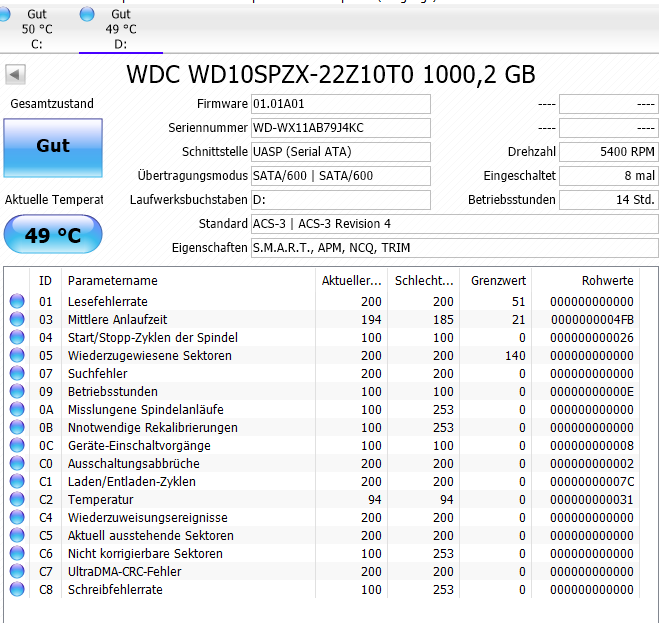Click raw value 000000000026
Screen dimensions: 659x623
[592, 338]
